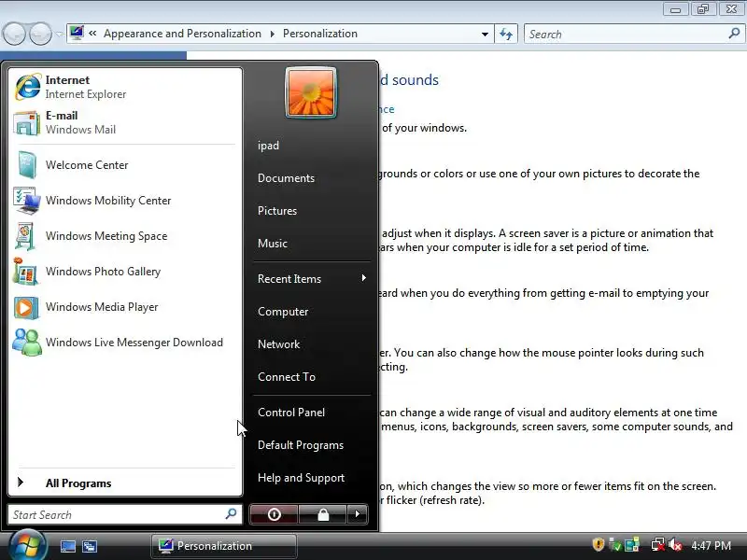Screen dimensions: 747x560
Task: Click Switch between windows quick launch icon
Action: click(90, 546)
